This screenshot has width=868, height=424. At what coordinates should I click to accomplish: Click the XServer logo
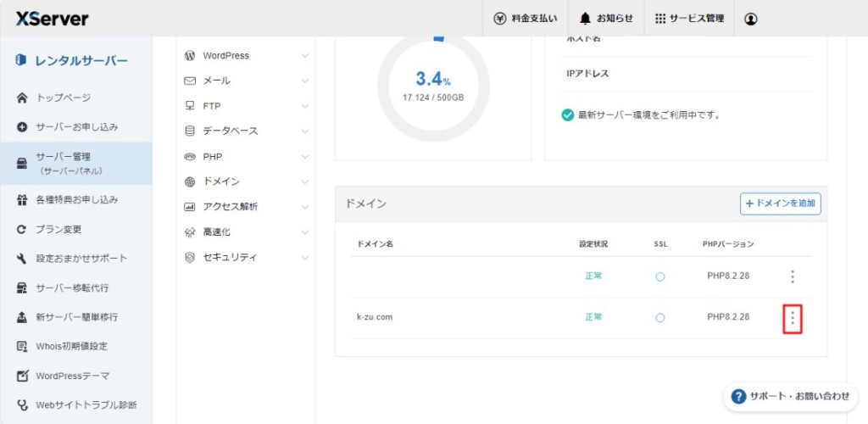(x=52, y=19)
